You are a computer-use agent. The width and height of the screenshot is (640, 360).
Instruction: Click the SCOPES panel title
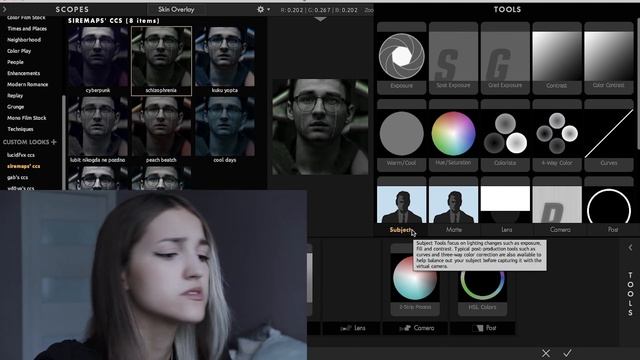(x=72, y=9)
